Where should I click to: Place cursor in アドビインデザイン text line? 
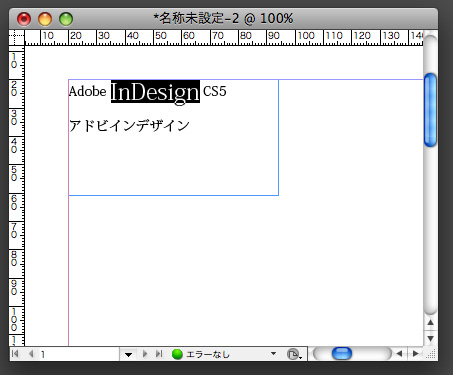coord(129,126)
